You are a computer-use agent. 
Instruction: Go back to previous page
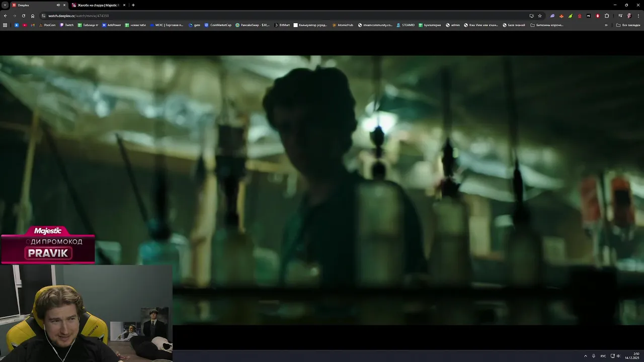click(x=6, y=16)
